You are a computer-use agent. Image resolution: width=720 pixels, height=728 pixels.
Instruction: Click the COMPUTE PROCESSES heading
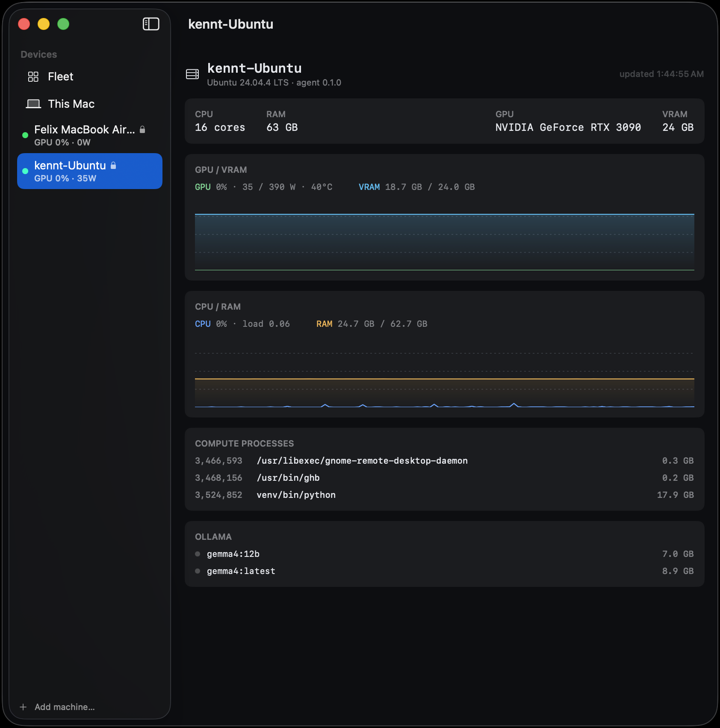pyautogui.click(x=245, y=444)
